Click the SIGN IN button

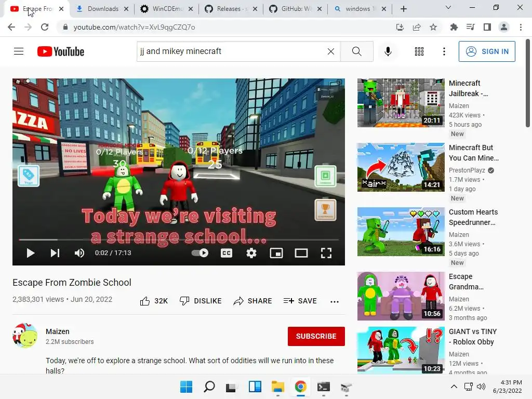[x=486, y=51]
